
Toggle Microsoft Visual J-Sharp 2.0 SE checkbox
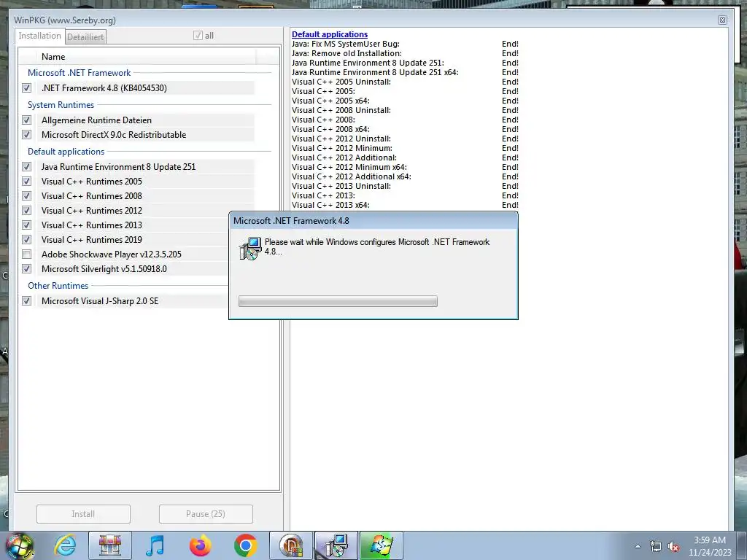27,301
